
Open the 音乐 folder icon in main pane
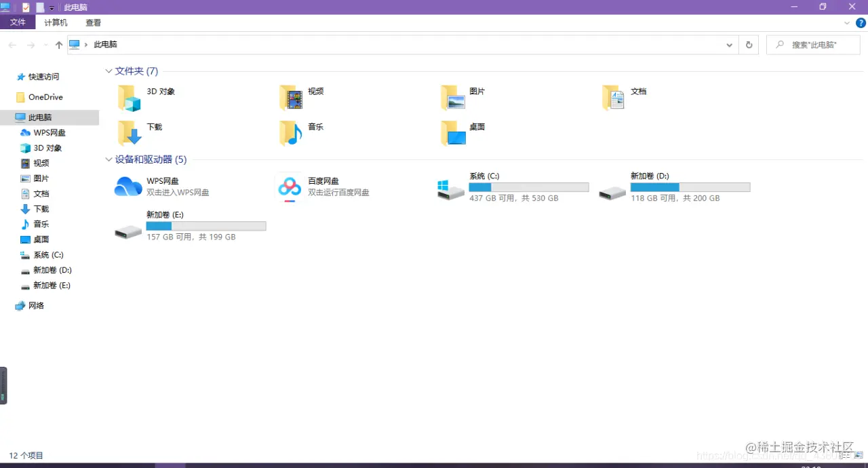291,133
